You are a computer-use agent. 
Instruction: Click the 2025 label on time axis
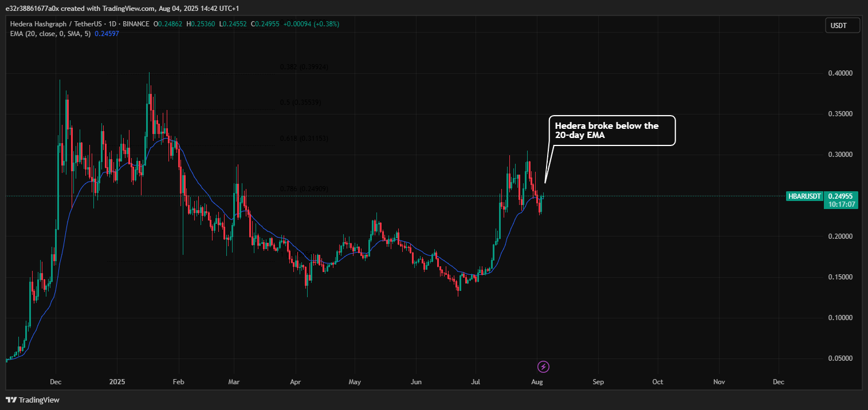tap(117, 381)
